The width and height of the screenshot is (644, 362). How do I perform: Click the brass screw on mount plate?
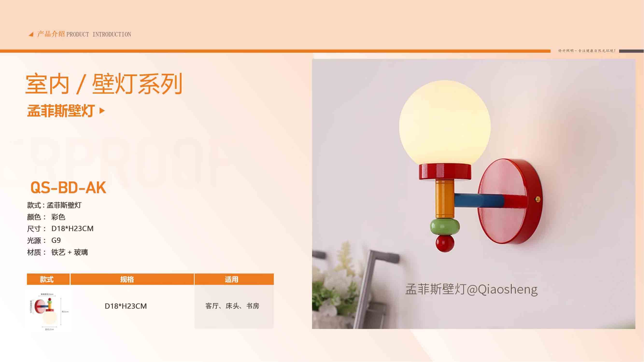[x=538, y=199]
